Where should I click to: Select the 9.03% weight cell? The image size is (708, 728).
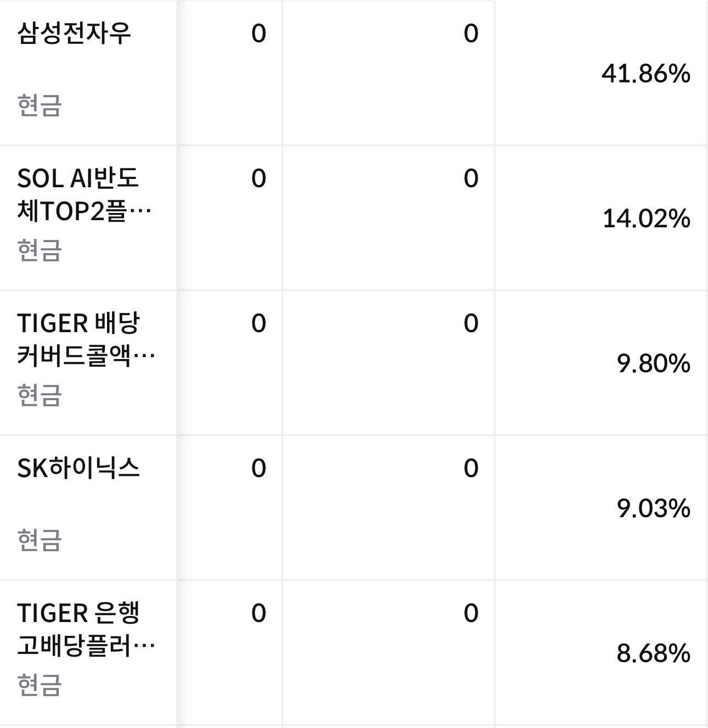(x=653, y=508)
